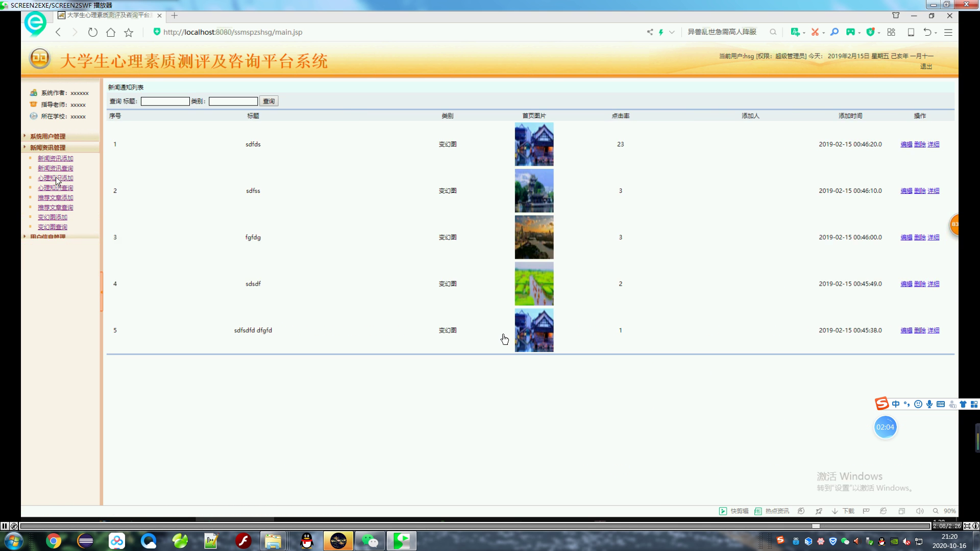Viewport: 980px width, 551px height.
Task: Open 新闻资讯添加 sidebar link
Action: [x=55, y=158]
